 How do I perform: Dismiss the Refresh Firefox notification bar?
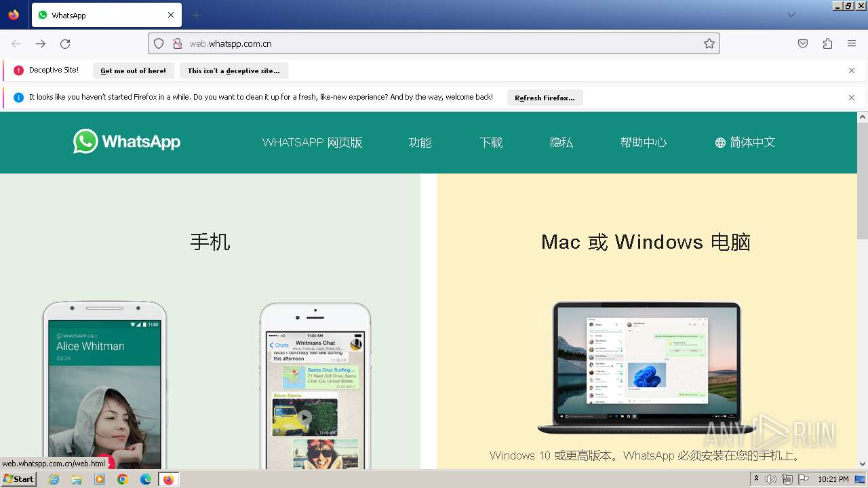pyautogui.click(x=852, y=98)
